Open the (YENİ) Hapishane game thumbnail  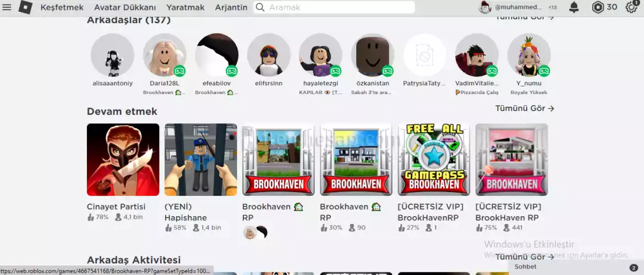point(201,159)
